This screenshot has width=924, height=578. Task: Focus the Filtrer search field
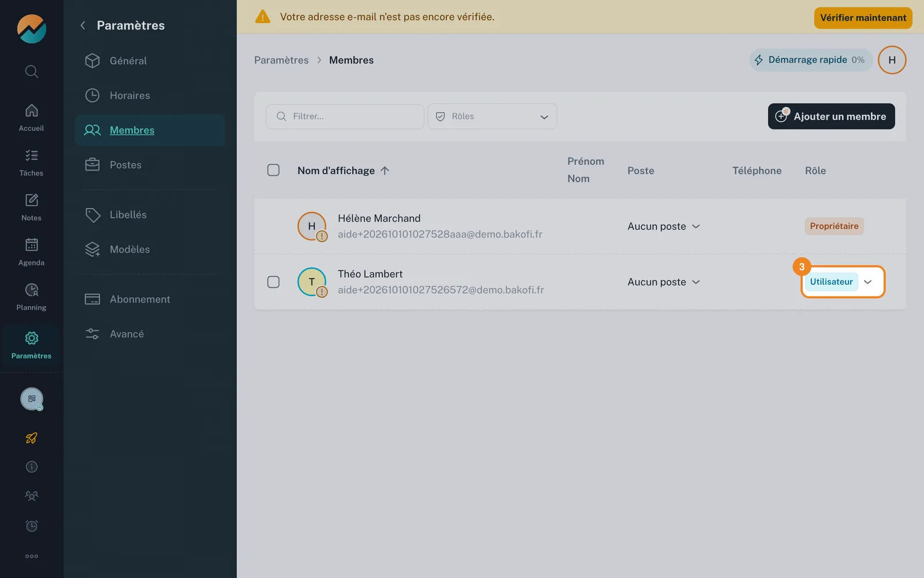[345, 116]
